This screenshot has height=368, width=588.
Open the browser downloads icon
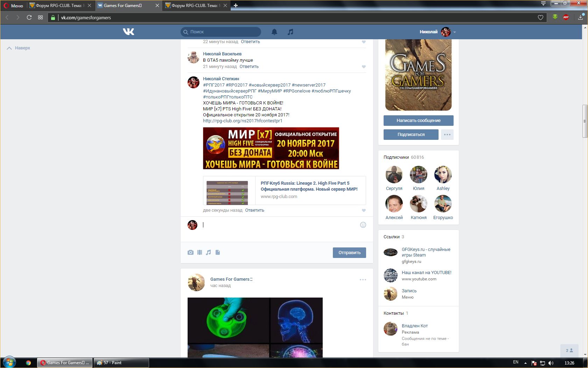[x=581, y=17]
